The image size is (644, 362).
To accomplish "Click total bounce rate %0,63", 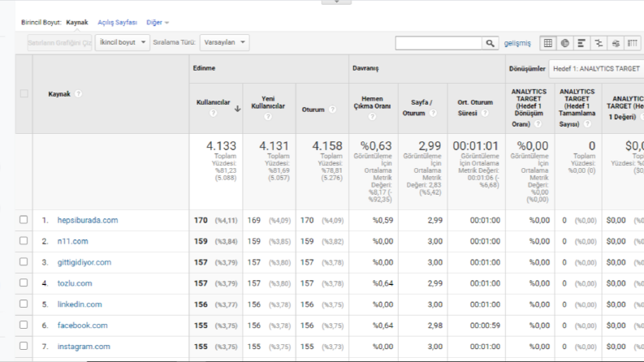I will [376, 146].
